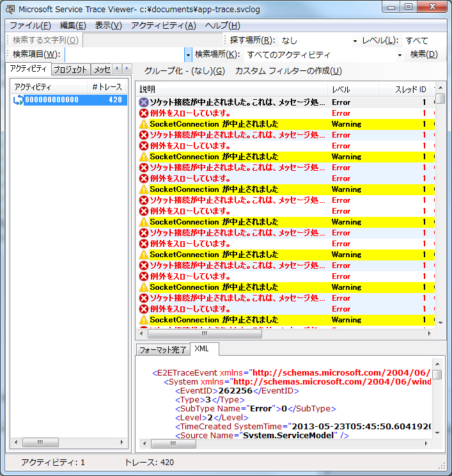452x476 pixels.
Task: Click the <Level>2</Level> XML line
Action: click(212, 418)
